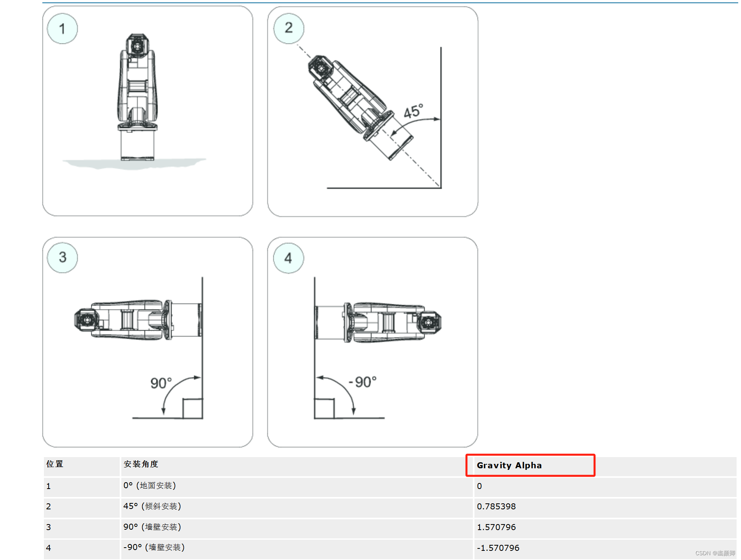Image resolution: width=741 pixels, height=560 pixels.
Task: Select the 45° tilted robot illustration
Action: 360,108
